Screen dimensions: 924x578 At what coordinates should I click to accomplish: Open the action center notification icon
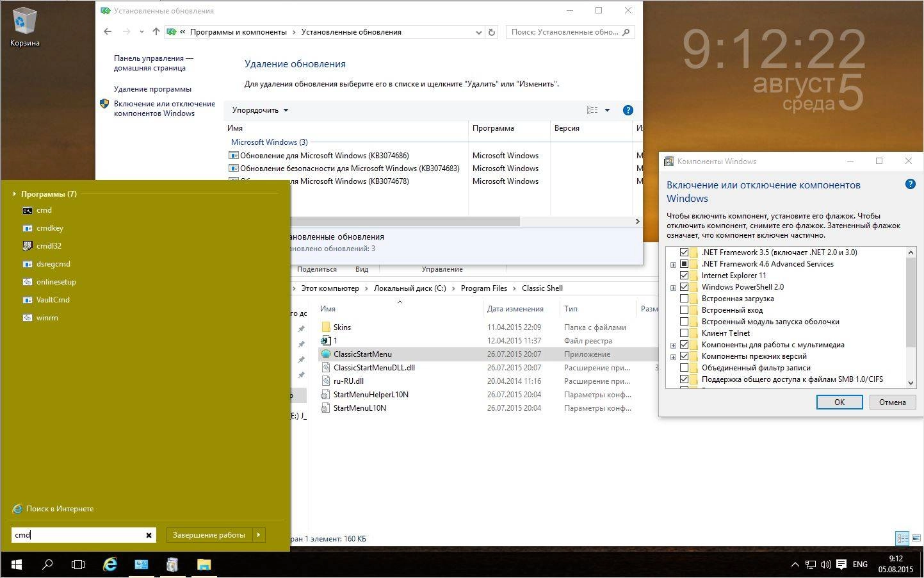tap(841, 565)
